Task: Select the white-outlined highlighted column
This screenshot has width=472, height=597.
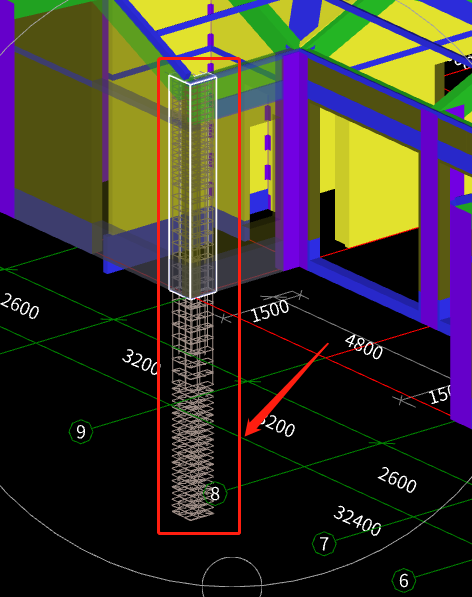Action: 193,187
